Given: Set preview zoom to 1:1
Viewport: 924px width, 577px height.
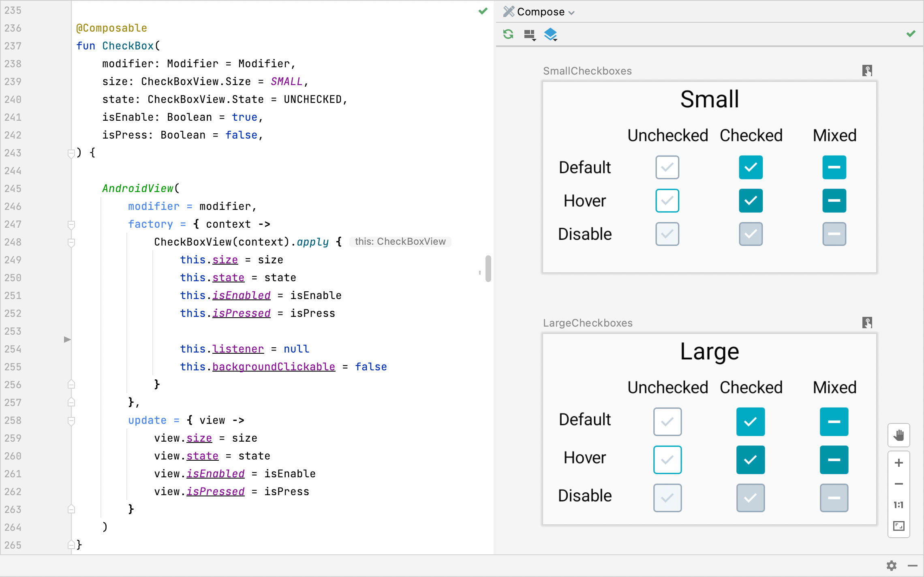Looking at the screenshot, I should point(898,505).
